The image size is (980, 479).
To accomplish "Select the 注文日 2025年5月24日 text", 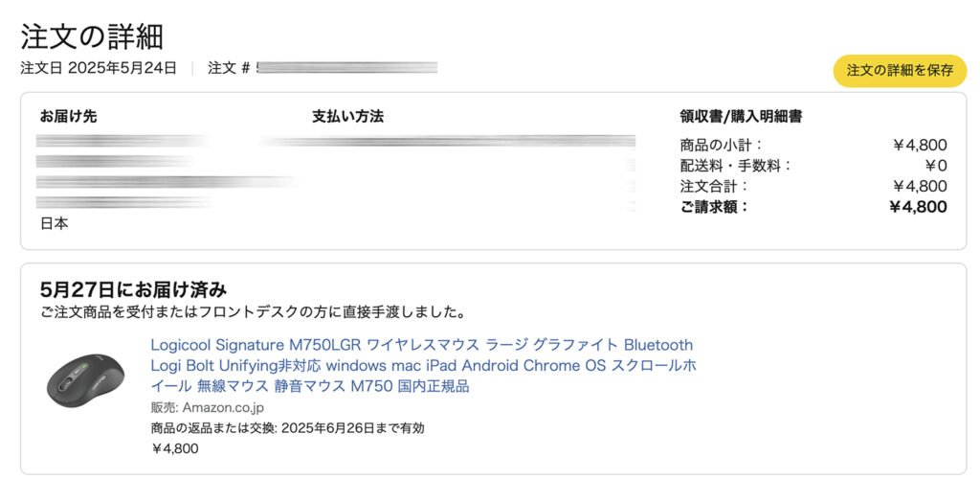I will pyautogui.click(x=99, y=68).
